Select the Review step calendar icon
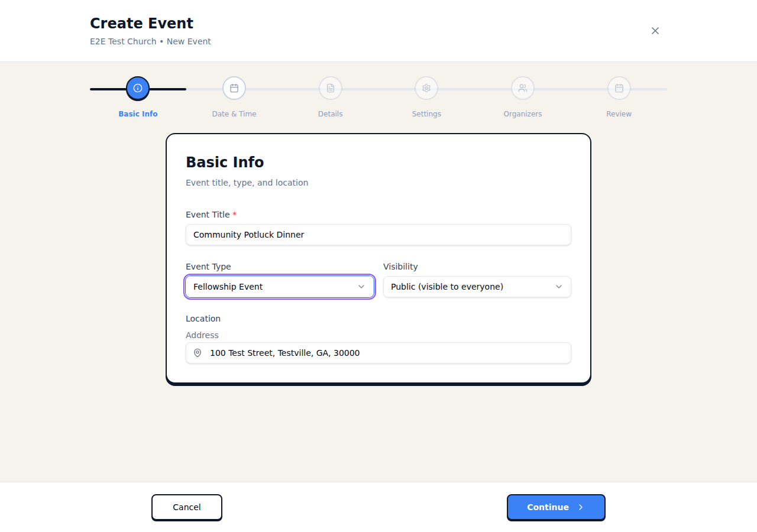The image size is (757, 532). pyautogui.click(x=619, y=88)
